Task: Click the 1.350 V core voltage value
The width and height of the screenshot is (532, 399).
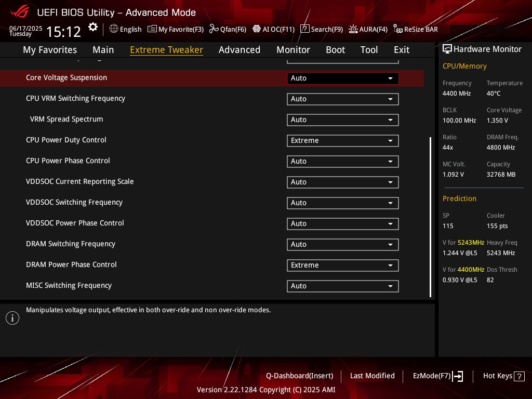Action: (x=497, y=121)
